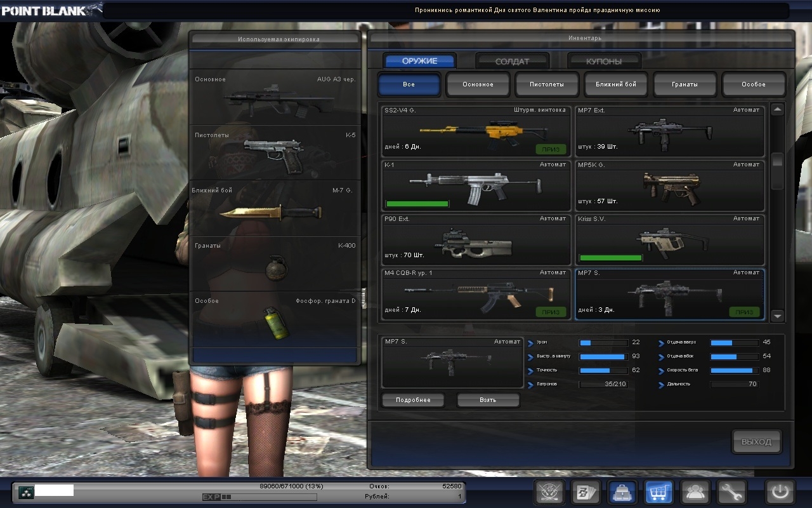Open the inventory backpack icon

click(x=622, y=492)
